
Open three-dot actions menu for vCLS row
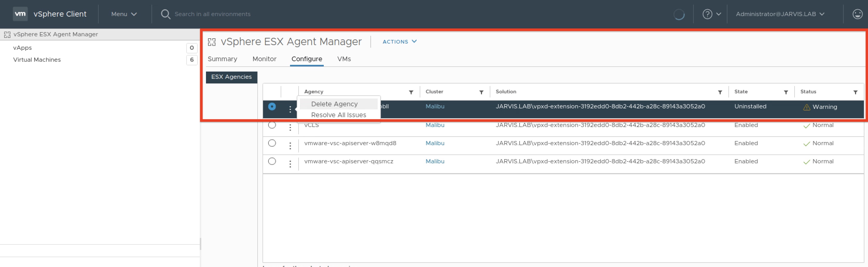tap(290, 128)
